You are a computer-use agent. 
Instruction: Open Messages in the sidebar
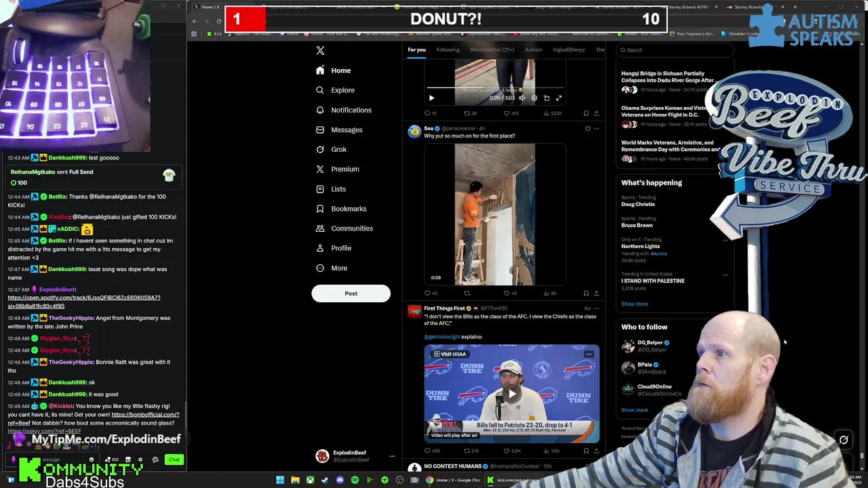(x=339, y=129)
